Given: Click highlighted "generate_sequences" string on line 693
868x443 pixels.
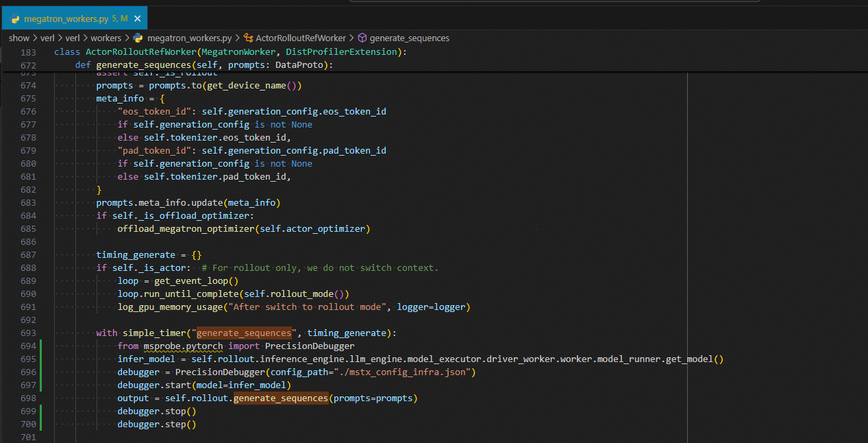Looking at the screenshot, I should point(244,333).
